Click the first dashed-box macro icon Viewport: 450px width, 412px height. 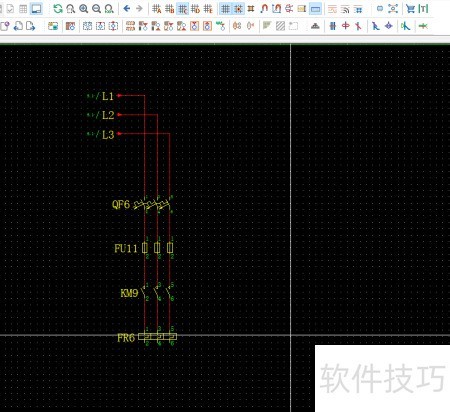tap(87, 26)
